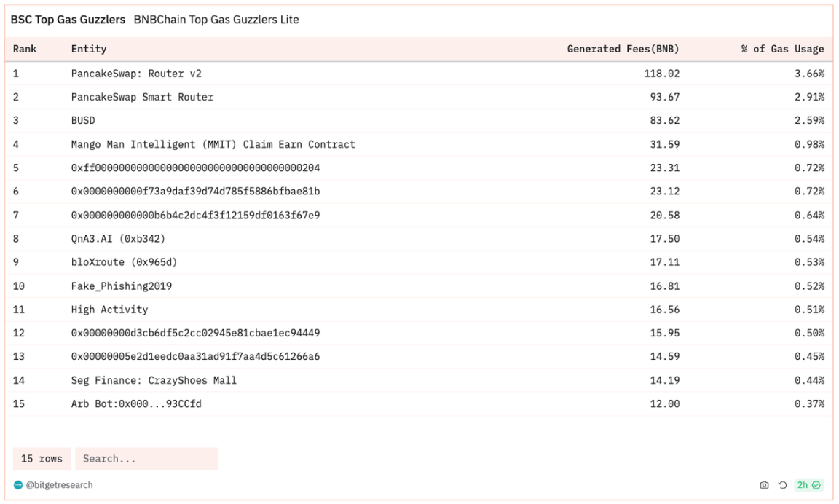Image resolution: width=839 pixels, height=504 pixels.
Task: Click the bitgetresearch avatar icon
Action: 18,485
